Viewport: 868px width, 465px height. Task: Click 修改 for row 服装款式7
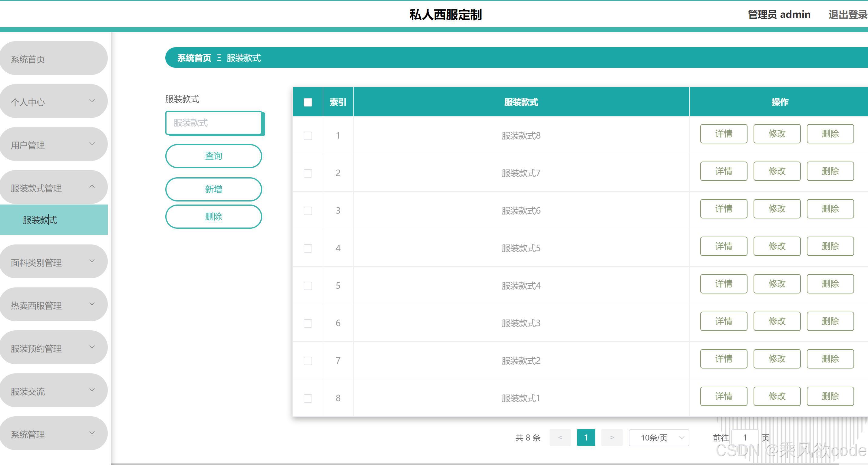point(777,171)
